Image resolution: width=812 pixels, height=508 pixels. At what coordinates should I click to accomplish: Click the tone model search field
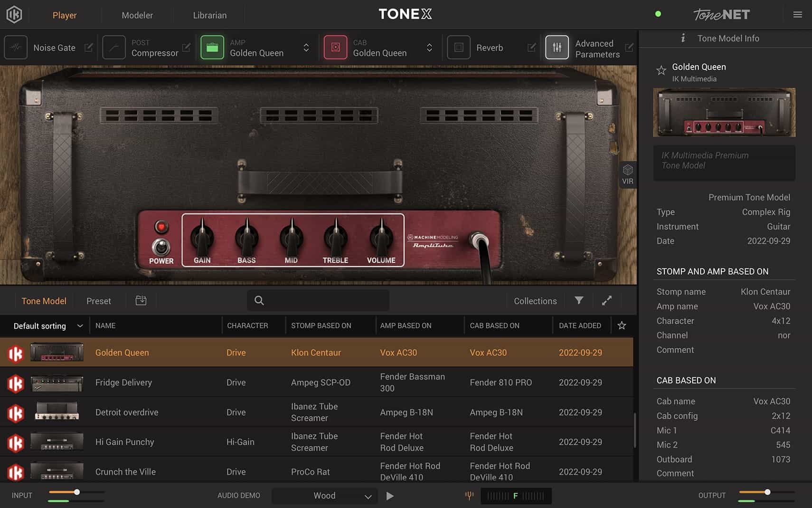[x=318, y=300]
